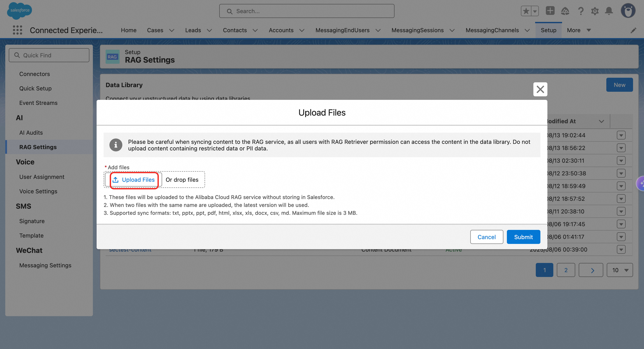644x349 pixels.
Task: Click the edit navigation pencil icon
Action: coord(633,30)
